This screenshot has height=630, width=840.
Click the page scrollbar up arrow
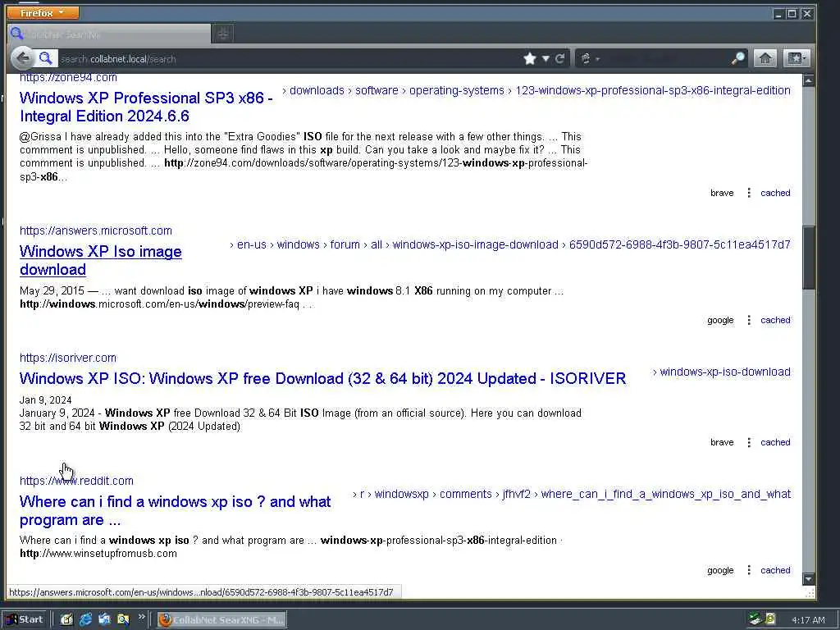[x=808, y=80]
